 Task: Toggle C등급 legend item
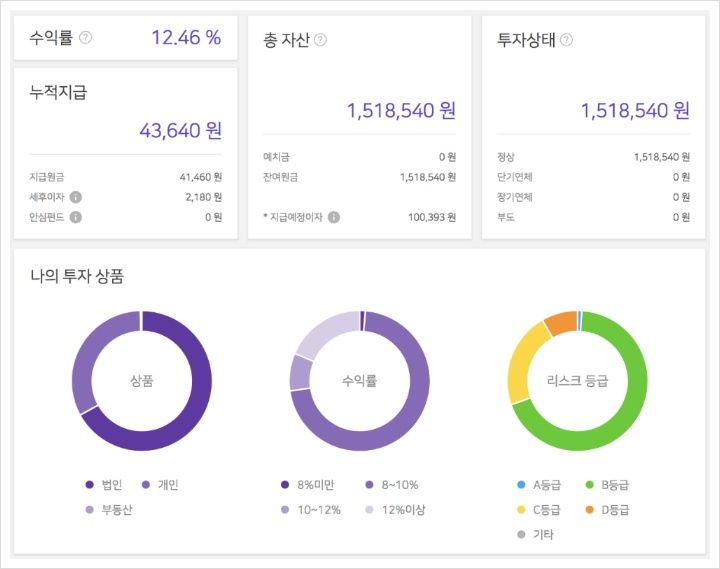pos(539,510)
